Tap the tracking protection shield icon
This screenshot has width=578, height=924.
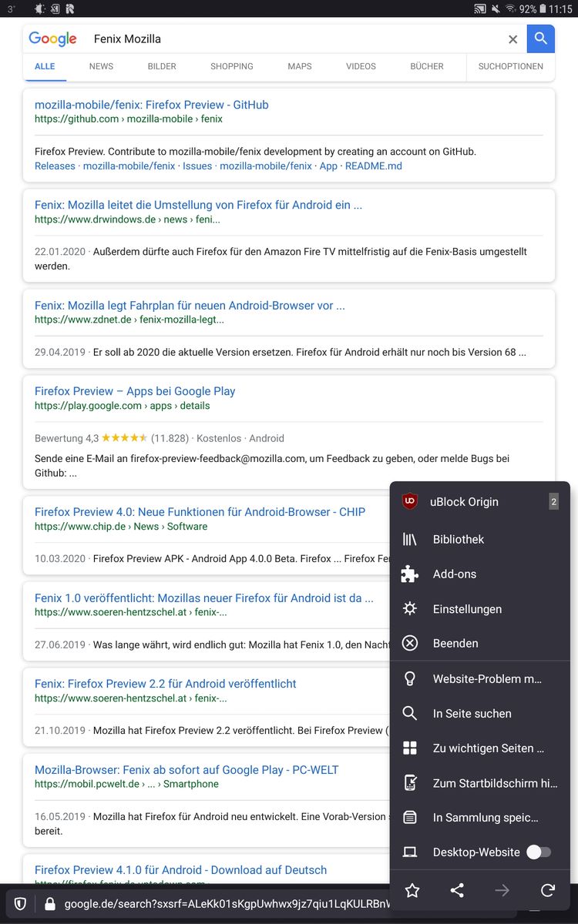tap(21, 904)
